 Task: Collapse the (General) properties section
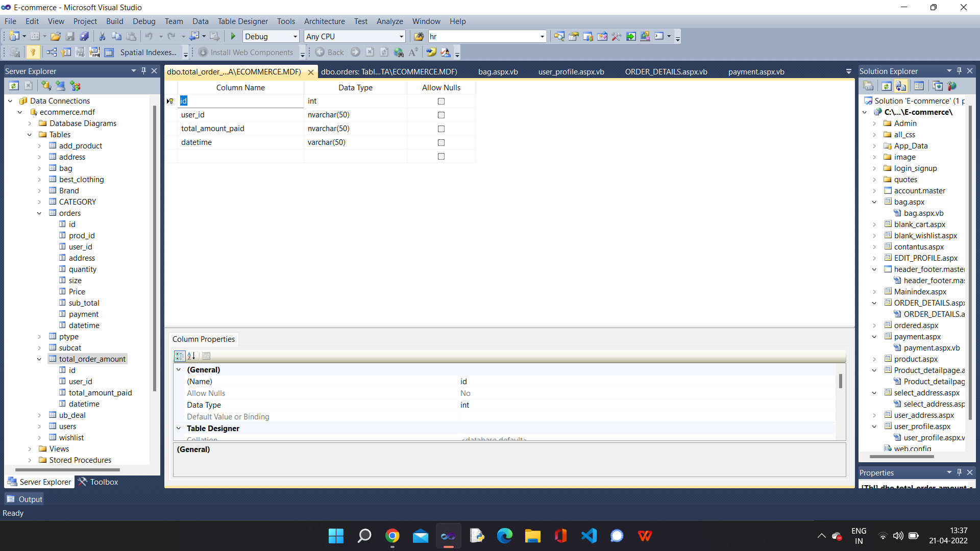pos(179,369)
